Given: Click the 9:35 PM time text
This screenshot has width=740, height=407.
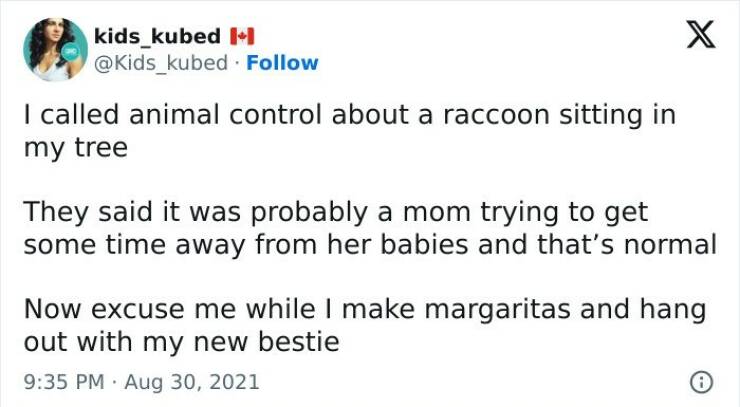Looking at the screenshot, I should click(63, 381).
